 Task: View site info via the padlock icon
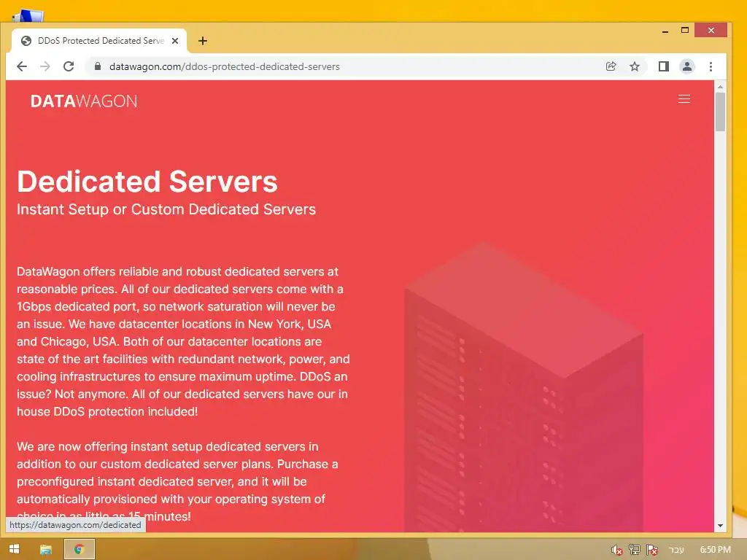click(98, 66)
